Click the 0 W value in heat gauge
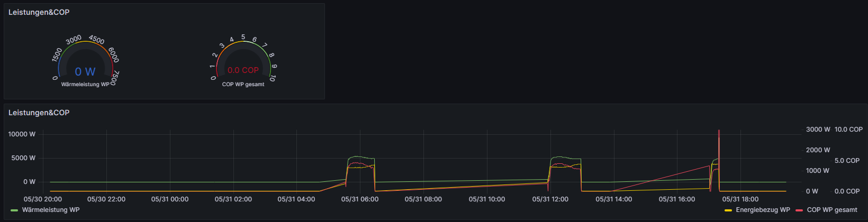 [x=85, y=71]
